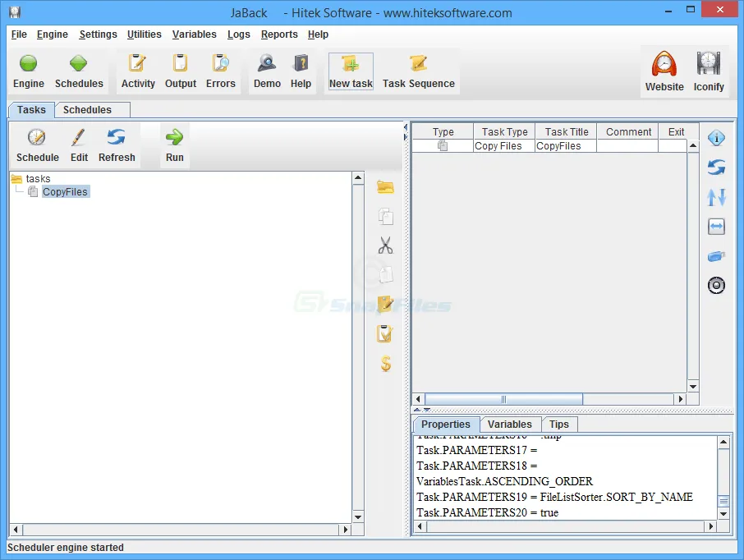Screen dimensions: 744x560
Task: Open the Task Sequence tool
Action: click(x=419, y=71)
